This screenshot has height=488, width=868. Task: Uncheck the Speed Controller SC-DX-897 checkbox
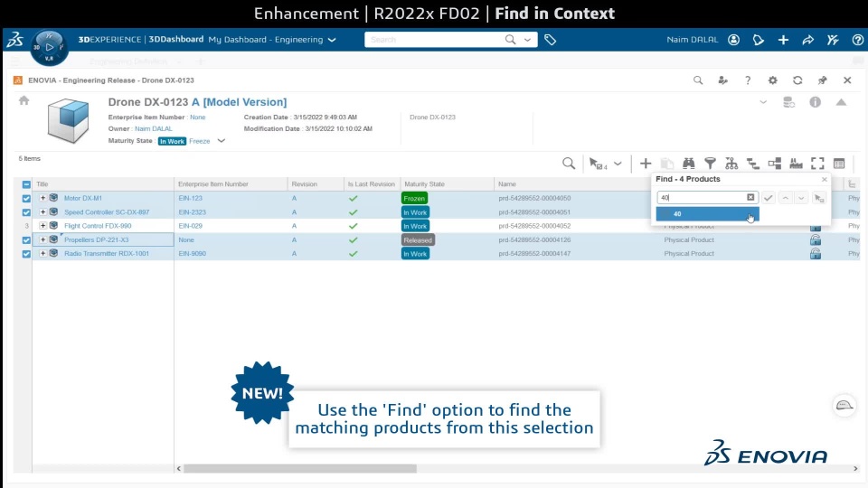point(26,212)
